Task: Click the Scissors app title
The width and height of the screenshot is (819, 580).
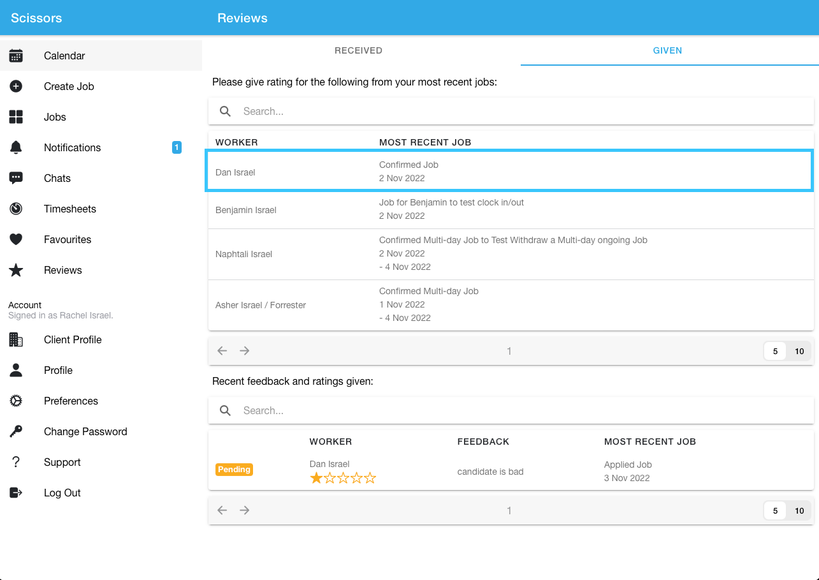Action: (x=37, y=18)
